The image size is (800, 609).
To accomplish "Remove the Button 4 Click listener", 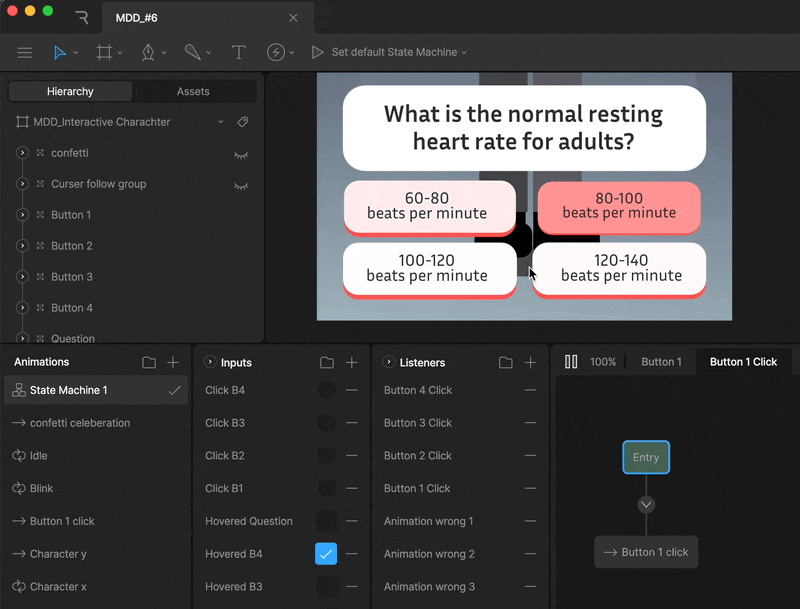I will point(530,390).
